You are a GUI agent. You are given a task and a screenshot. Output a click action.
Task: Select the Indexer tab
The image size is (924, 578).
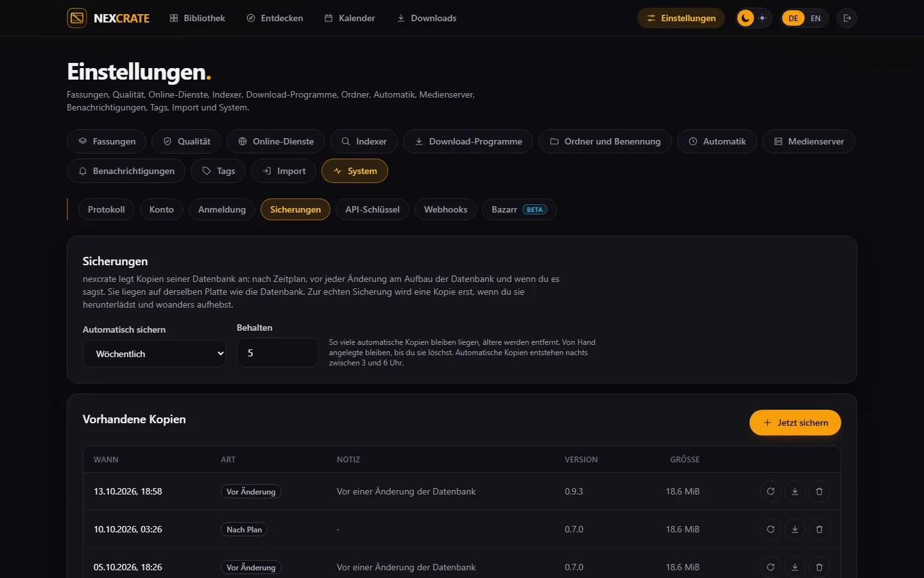click(x=364, y=141)
